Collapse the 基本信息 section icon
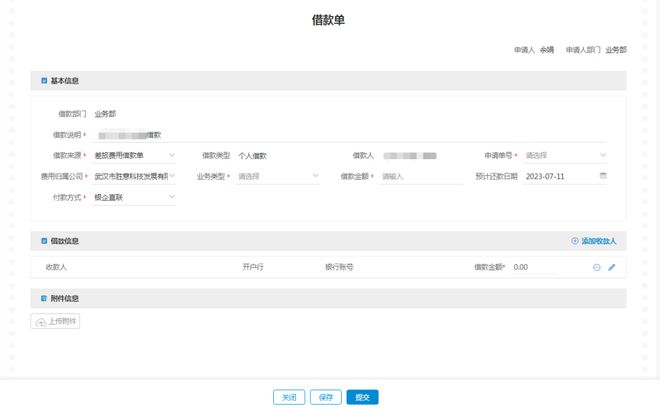 (x=44, y=80)
